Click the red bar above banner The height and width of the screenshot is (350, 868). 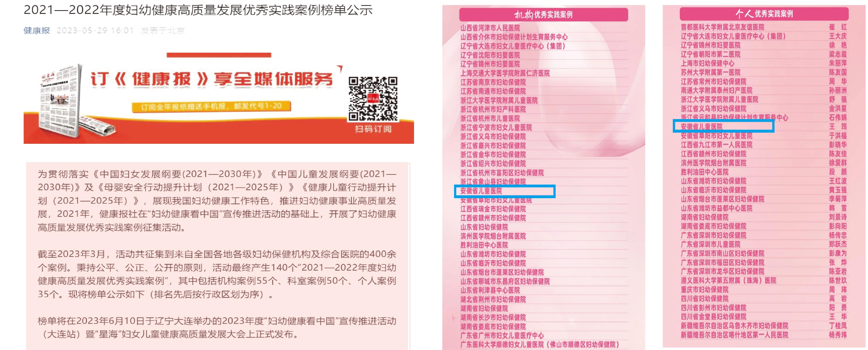219,55
